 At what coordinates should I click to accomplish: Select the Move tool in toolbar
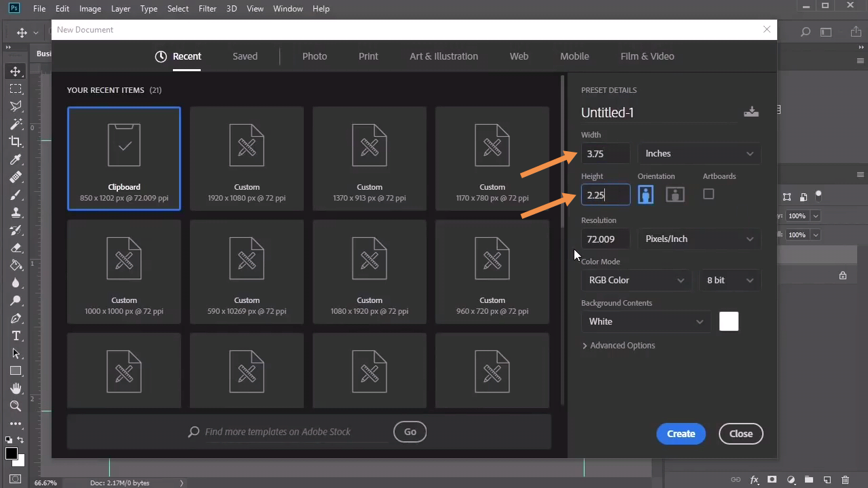[16, 71]
